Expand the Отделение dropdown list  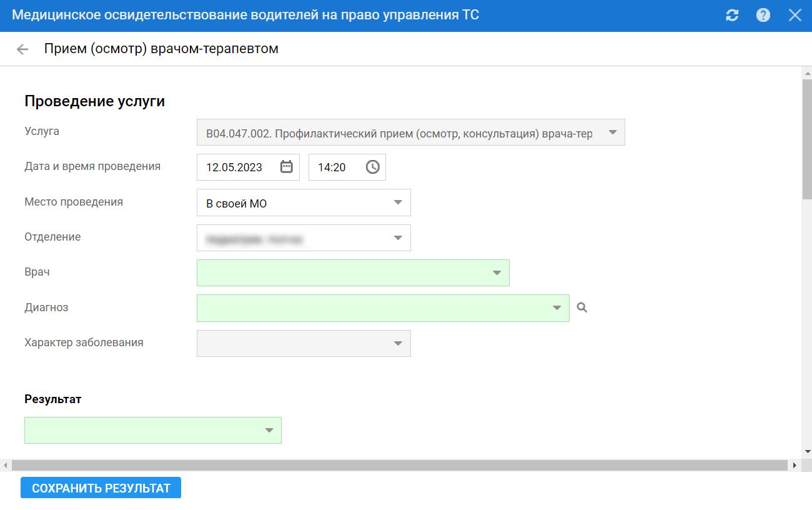(398, 238)
